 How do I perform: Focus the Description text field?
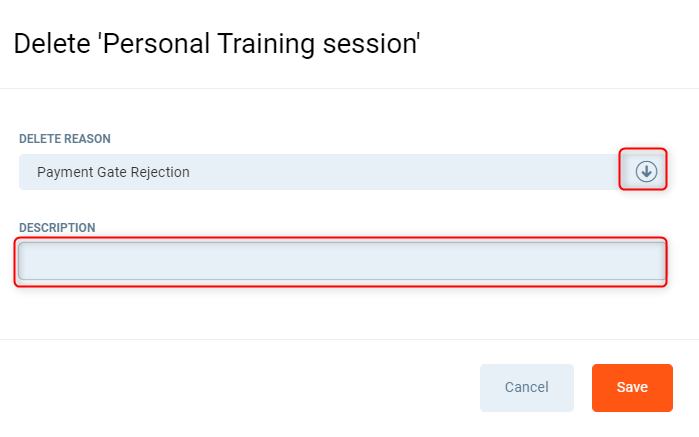[340, 262]
